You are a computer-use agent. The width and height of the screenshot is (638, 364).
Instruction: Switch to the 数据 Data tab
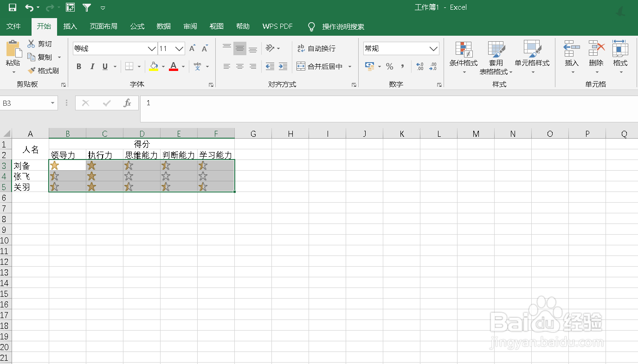pyautogui.click(x=164, y=26)
